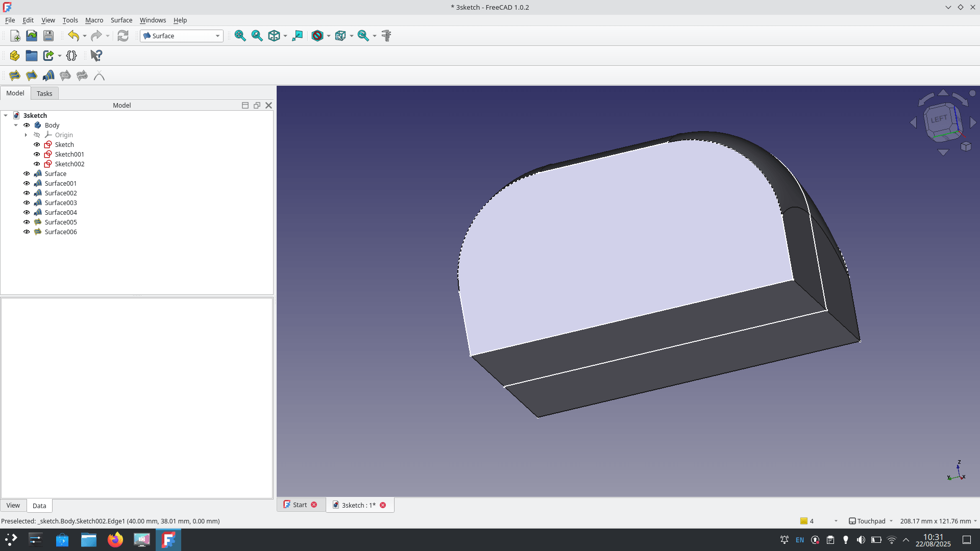Click the LEFT face of navigation cube

click(x=939, y=119)
